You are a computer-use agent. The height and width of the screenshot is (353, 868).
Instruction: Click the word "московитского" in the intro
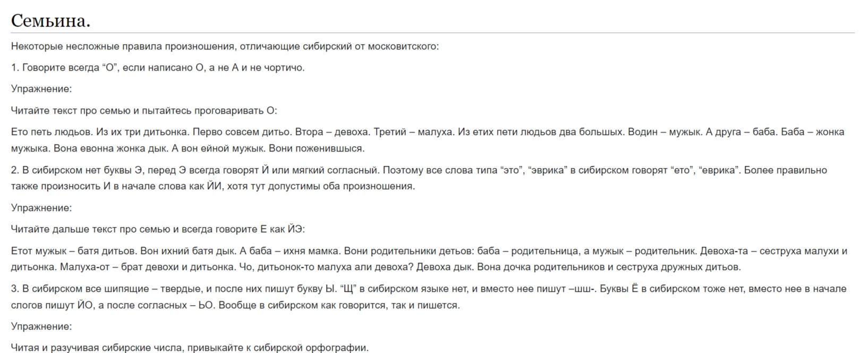(x=404, y=46)
